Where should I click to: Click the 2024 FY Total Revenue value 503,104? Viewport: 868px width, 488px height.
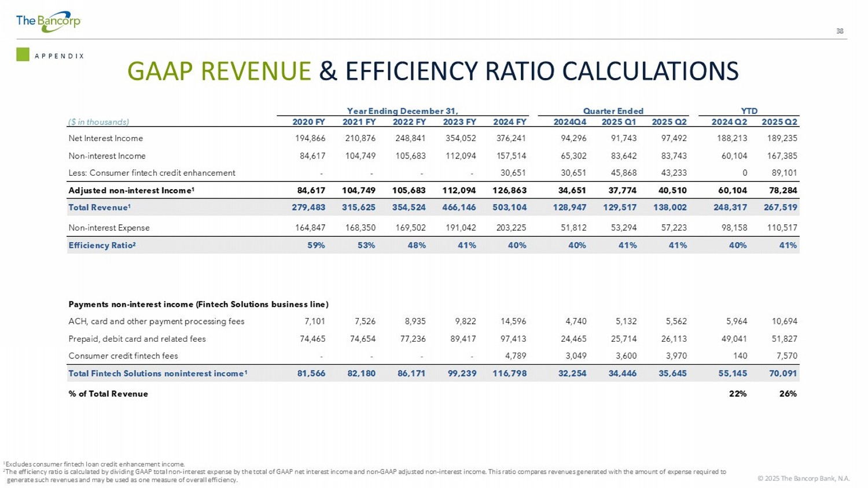[x=509, y=207]
